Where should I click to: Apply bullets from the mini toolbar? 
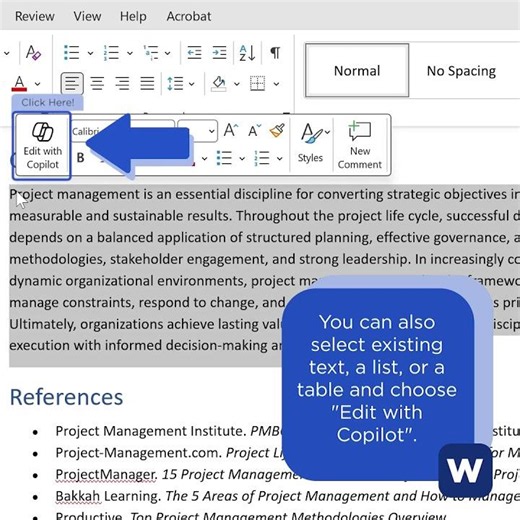pos(224,158)
